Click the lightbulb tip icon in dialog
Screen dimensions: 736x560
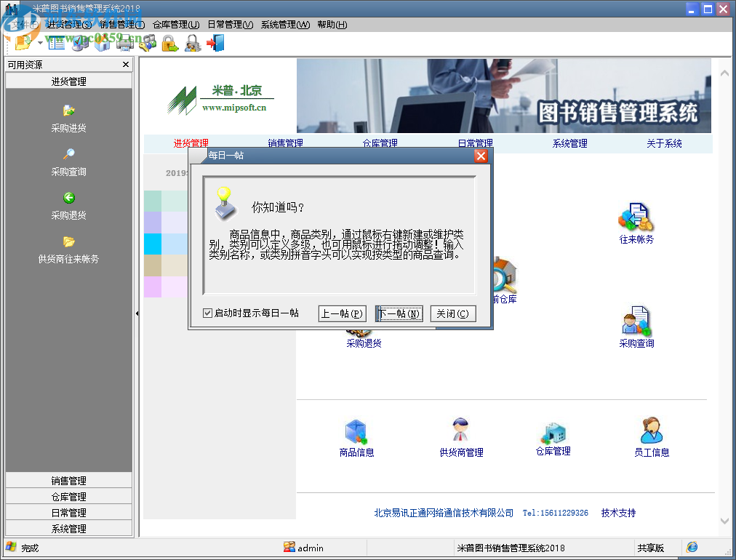point(225,203)
